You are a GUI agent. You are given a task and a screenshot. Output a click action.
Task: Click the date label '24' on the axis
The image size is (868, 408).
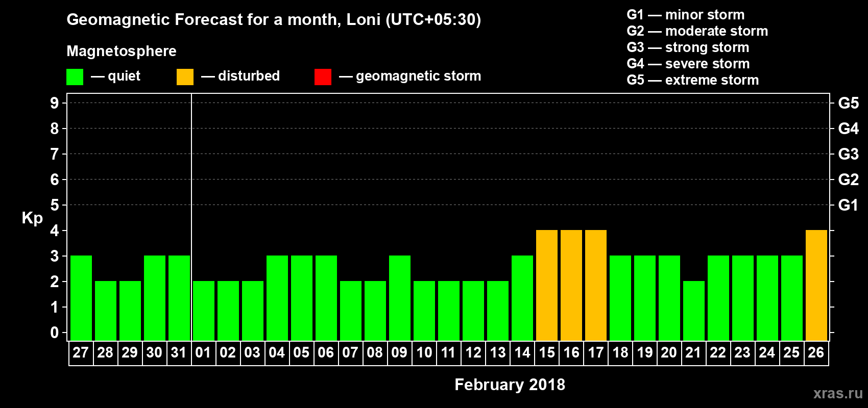[767, 353]
